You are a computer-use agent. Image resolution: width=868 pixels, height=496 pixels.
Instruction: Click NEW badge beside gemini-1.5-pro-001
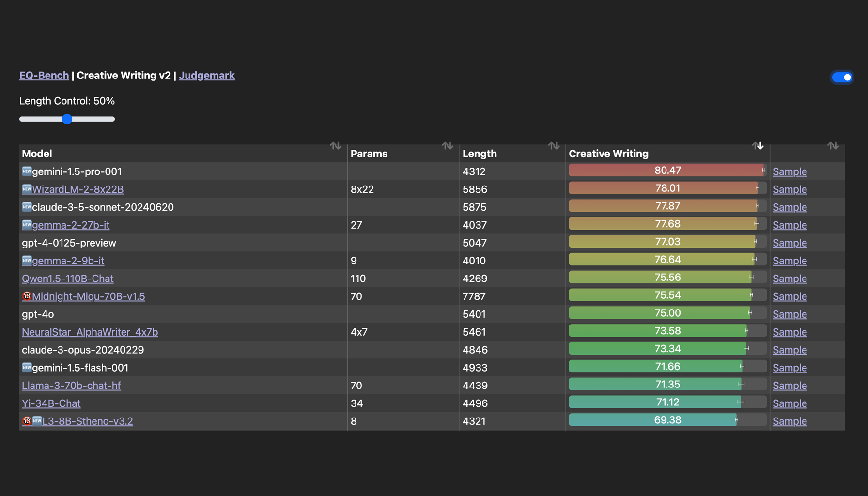pyautogui.click(x=27, y=171)
